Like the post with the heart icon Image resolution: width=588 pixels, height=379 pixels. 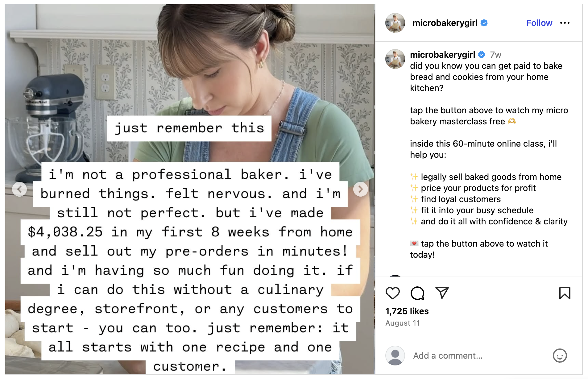[x=392, y=293]
